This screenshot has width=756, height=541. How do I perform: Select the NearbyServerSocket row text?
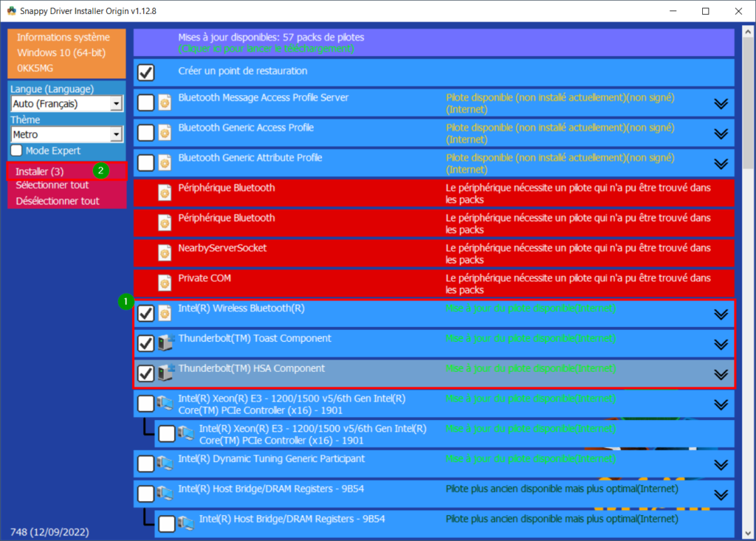[222, 248]
